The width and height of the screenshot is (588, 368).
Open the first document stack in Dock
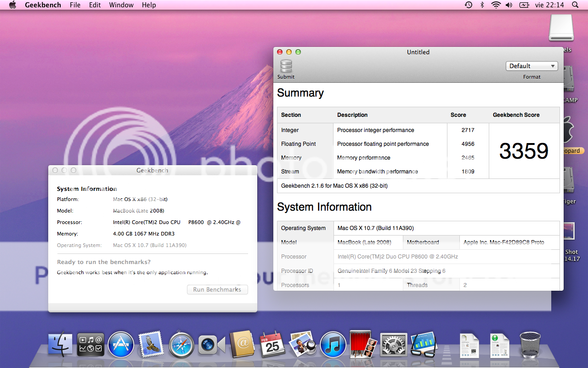tap(469, 345)
